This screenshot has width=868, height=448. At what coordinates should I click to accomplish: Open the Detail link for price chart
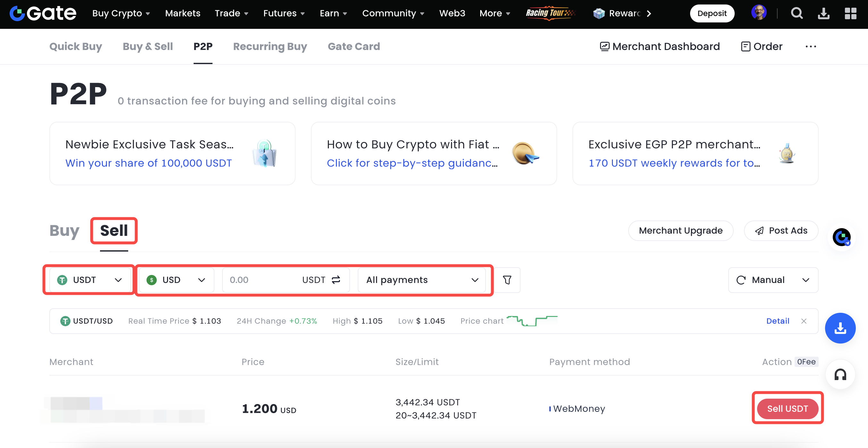[x=777, y=321]
